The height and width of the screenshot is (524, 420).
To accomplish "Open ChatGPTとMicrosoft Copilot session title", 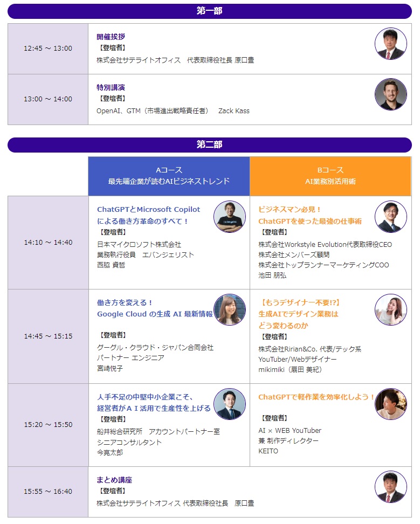I will coord(148,215).
